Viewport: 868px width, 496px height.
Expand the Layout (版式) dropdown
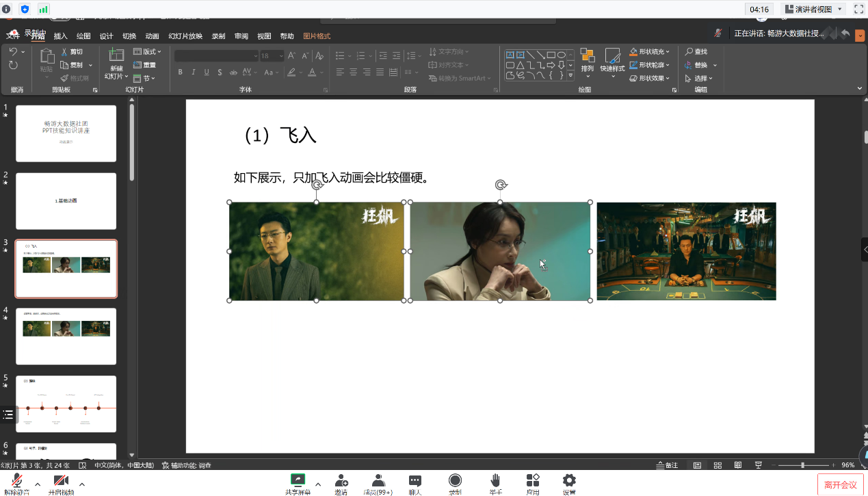(149, 52)
